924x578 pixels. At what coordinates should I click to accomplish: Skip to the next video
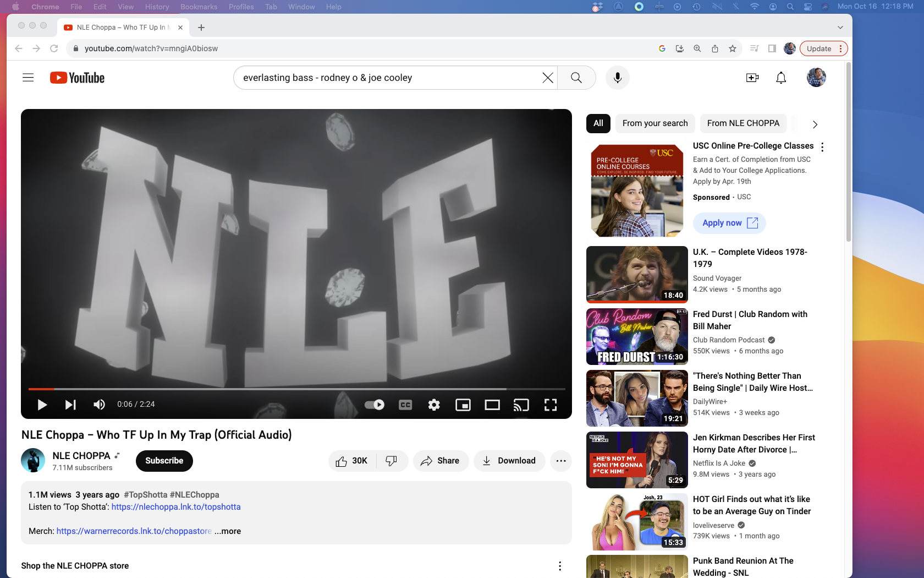click(x=70, y=405)
